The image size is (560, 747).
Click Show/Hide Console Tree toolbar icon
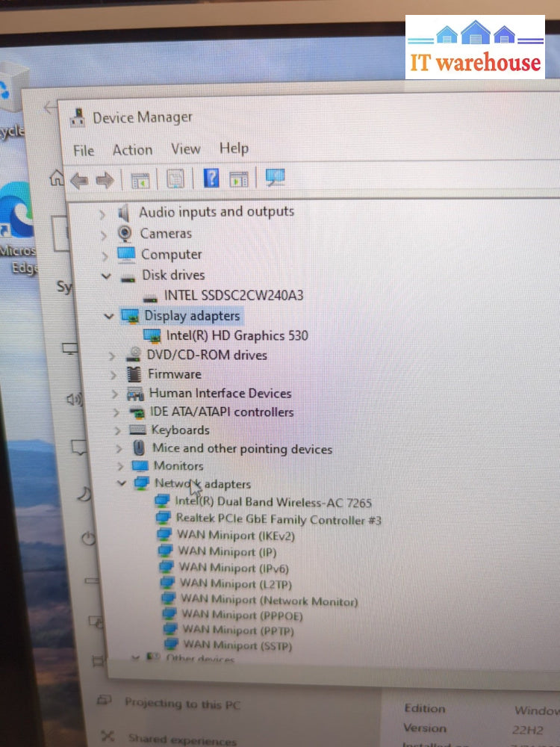[140, 180]
